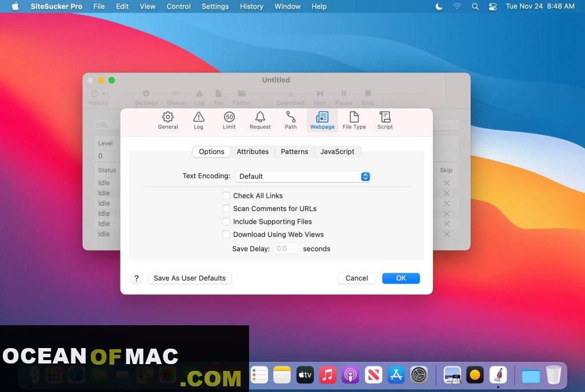Open the History menu in menu bar

coord(251,6)
